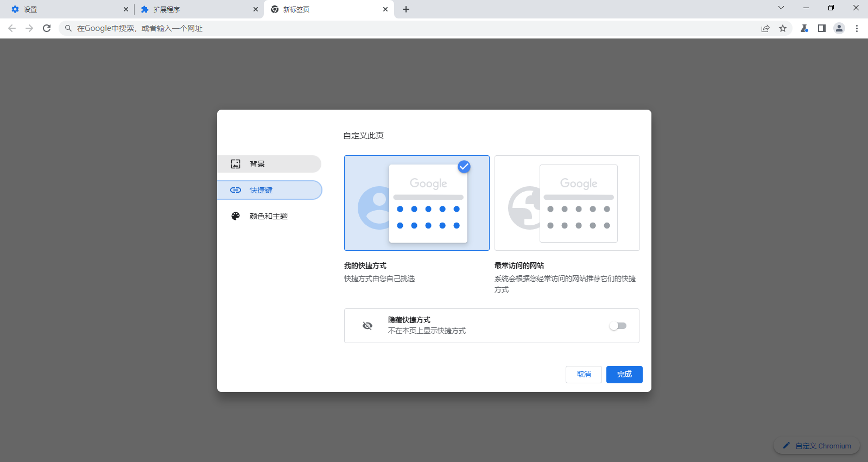The width and height of the screenshot is (868, 462).
Task: Click the 取消 button
Action: [x=584, y=375]
